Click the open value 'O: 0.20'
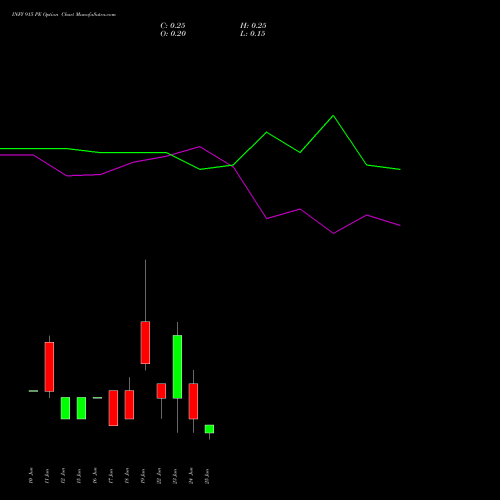This screenshot has width=500, height=500. [173, 34]
